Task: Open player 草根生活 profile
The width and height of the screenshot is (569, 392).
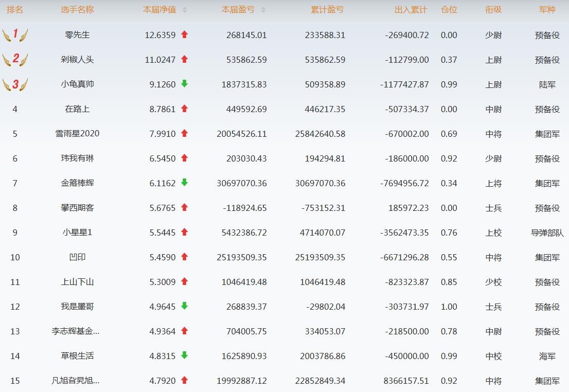Action: (77, 356)
